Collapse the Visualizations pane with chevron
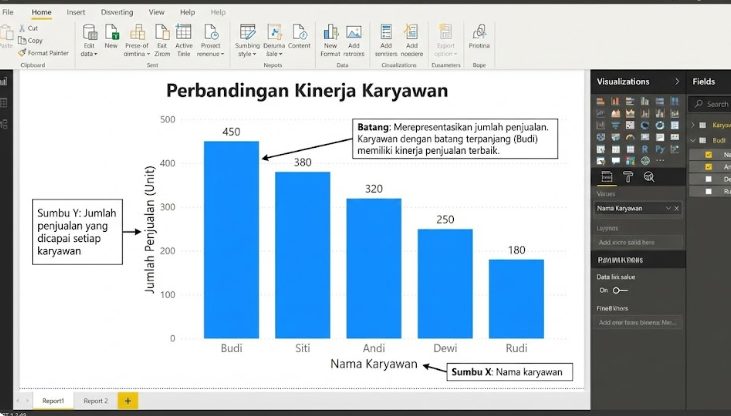Screen dimensions: 731x416 [x=677, y=82]
